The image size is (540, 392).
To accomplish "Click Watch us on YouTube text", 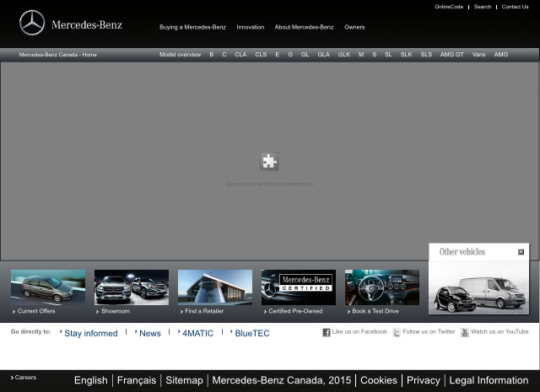I will [x=499, y=332].
